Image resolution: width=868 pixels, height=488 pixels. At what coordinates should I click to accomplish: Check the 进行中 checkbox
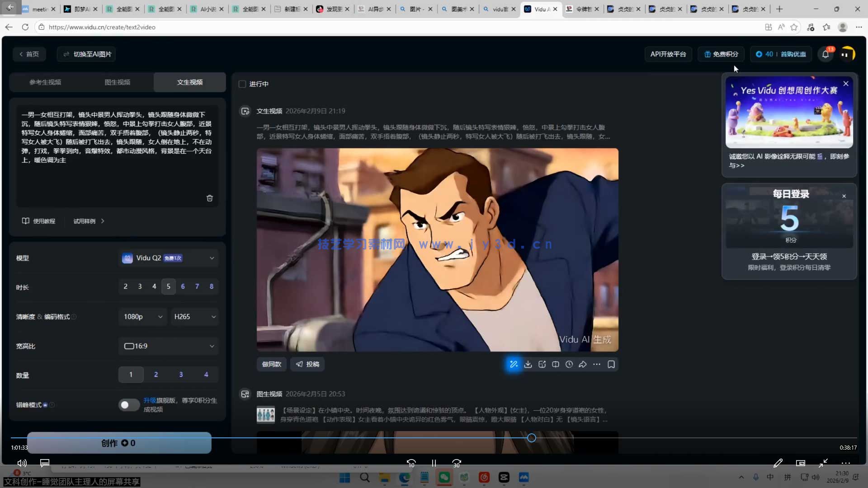pos(242,84)
